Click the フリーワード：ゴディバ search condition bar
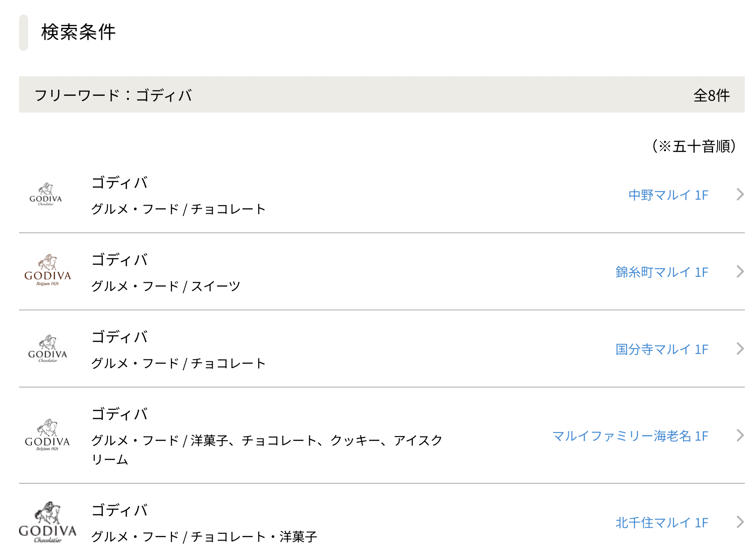Viewport: 753px width, 560px height. (382, 94)
